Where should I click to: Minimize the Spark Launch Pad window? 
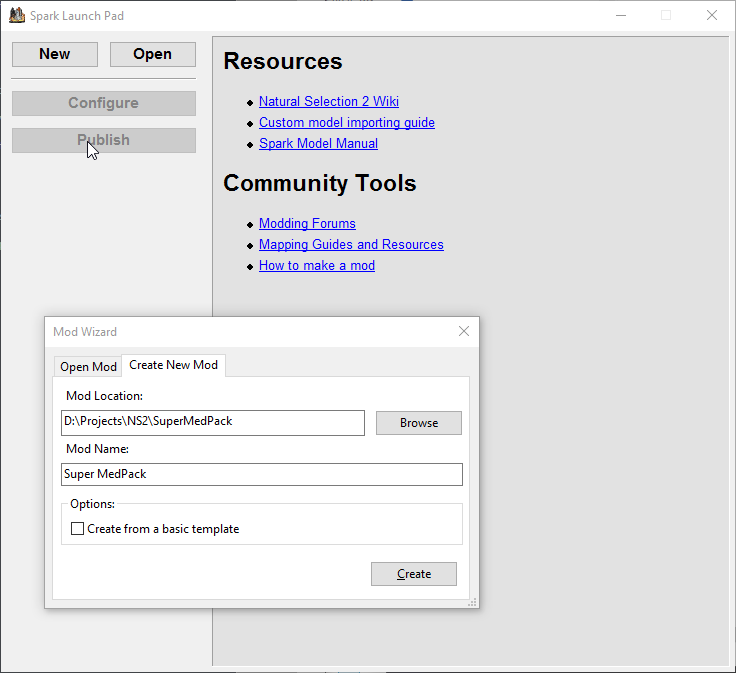pyautogui.click(x=621, y=15)
